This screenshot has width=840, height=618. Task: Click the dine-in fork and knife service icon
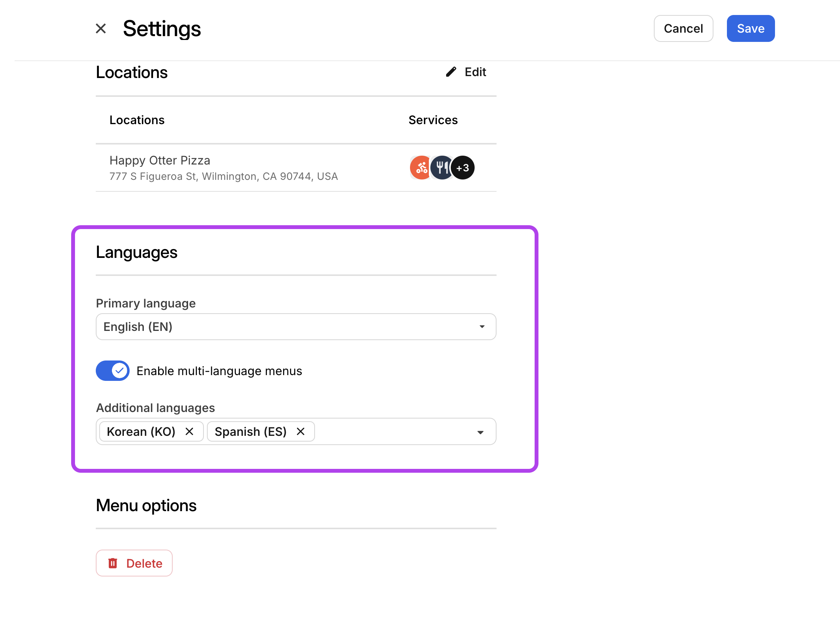tap(442, 168)
